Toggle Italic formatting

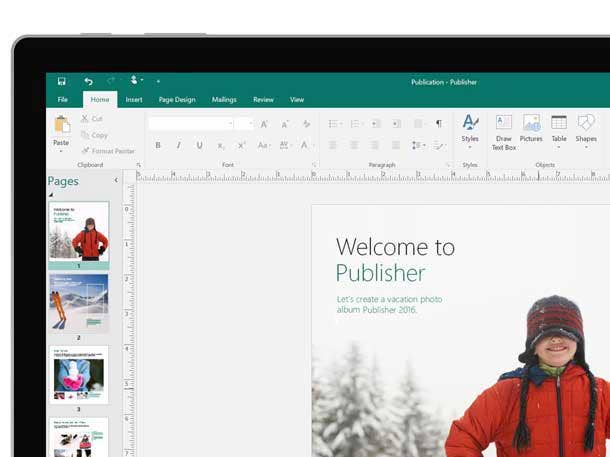[178, 145]
